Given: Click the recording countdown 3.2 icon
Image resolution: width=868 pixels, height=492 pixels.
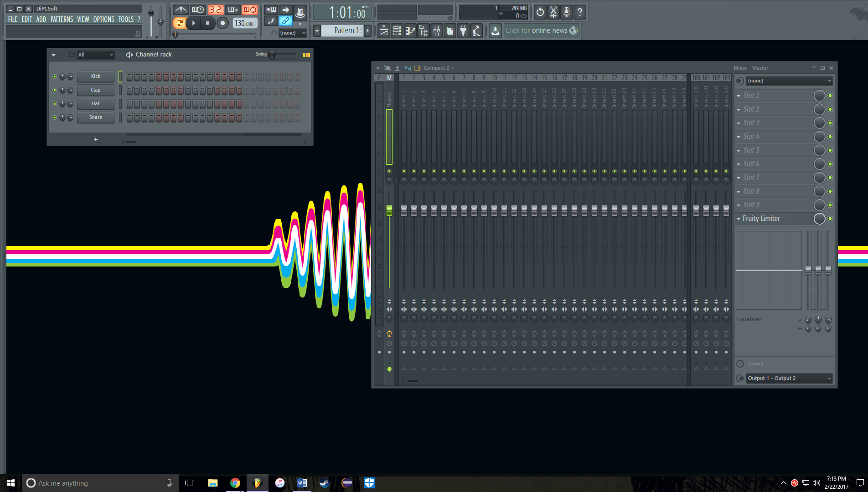Looking at the screenshot, I should click(x=216, y=10).
